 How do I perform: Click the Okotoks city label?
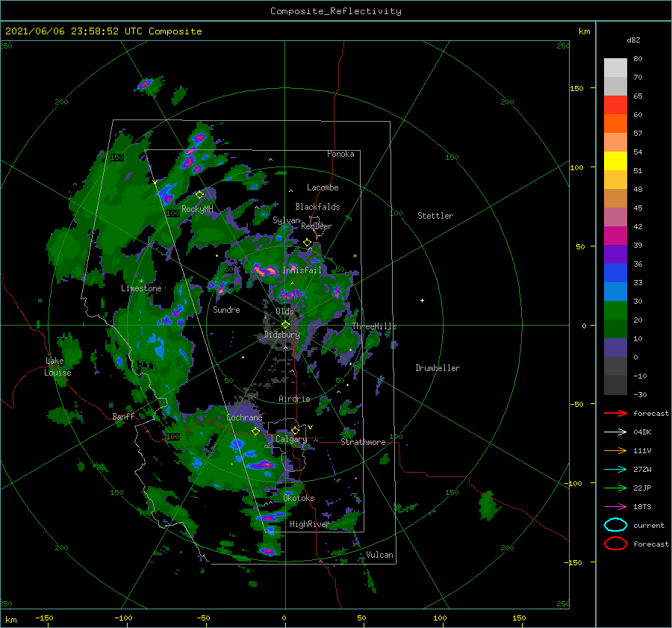click(298, 498)
